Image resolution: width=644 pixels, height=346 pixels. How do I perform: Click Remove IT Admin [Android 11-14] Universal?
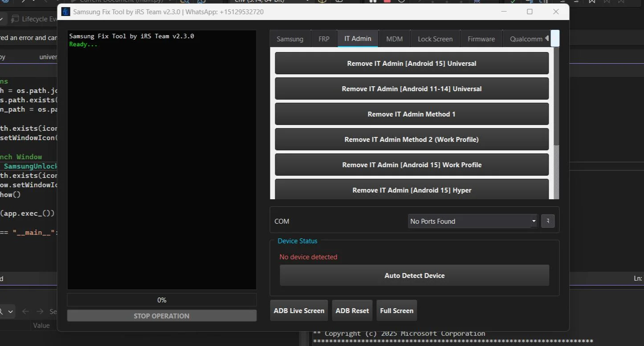pyautogui.click(x=412, y=89)
